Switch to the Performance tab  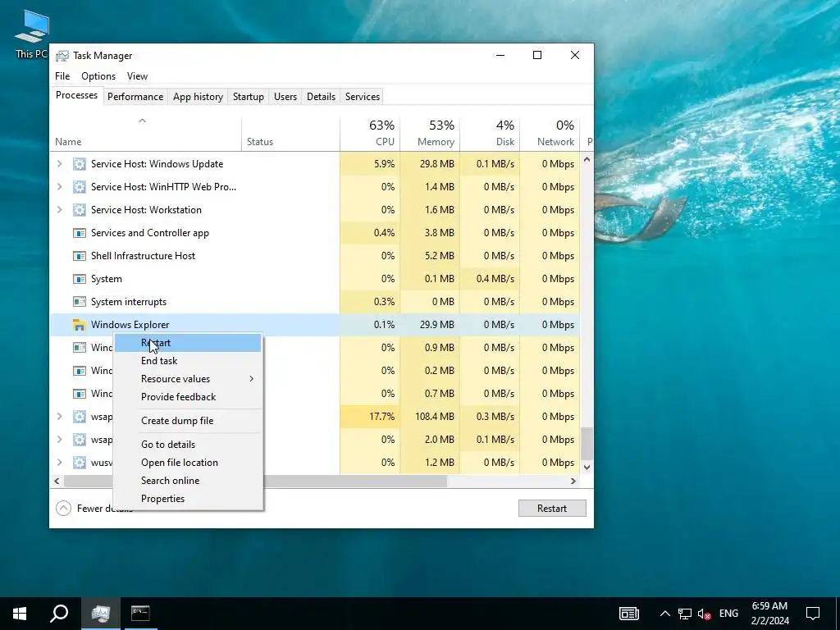(135, 97)
